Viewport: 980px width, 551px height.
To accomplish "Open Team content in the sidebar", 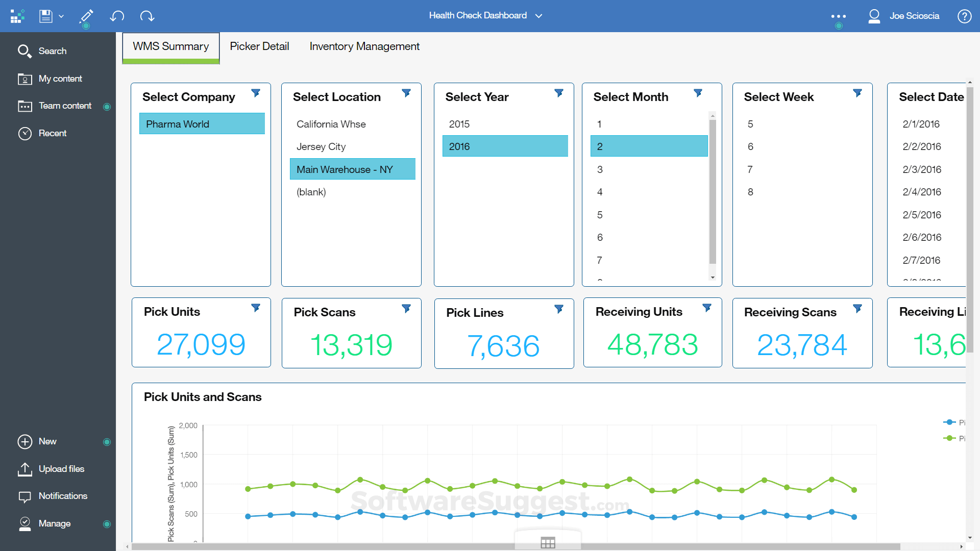I will point(65,106).
